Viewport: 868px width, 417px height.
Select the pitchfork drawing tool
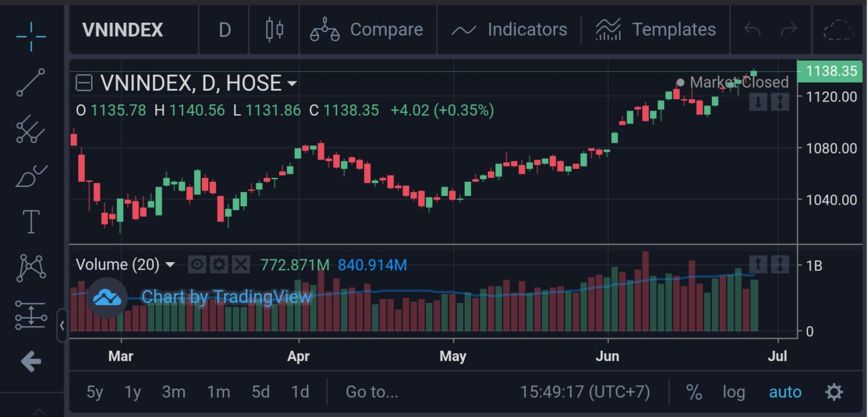pos(31,129)
